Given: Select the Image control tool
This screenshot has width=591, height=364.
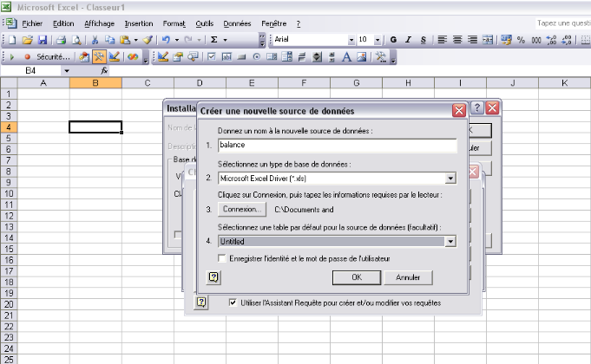Looking at the screenshot, I should [362, 57].
